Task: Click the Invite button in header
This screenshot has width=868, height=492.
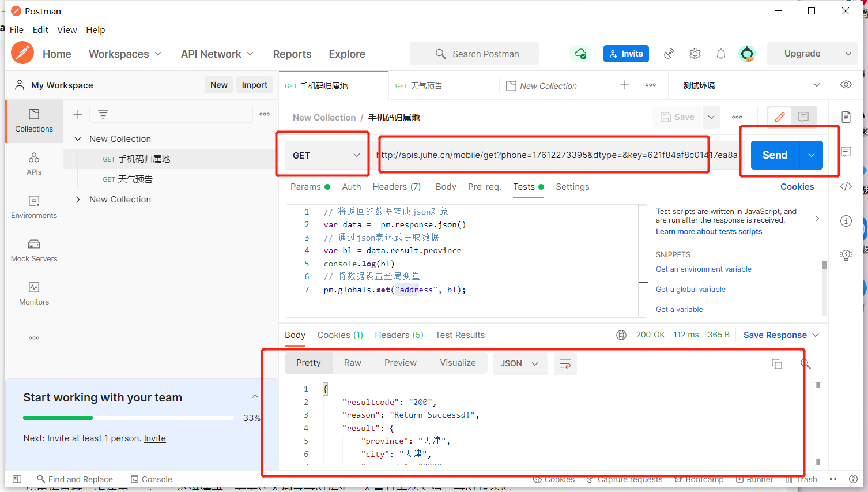Action: 626,54
